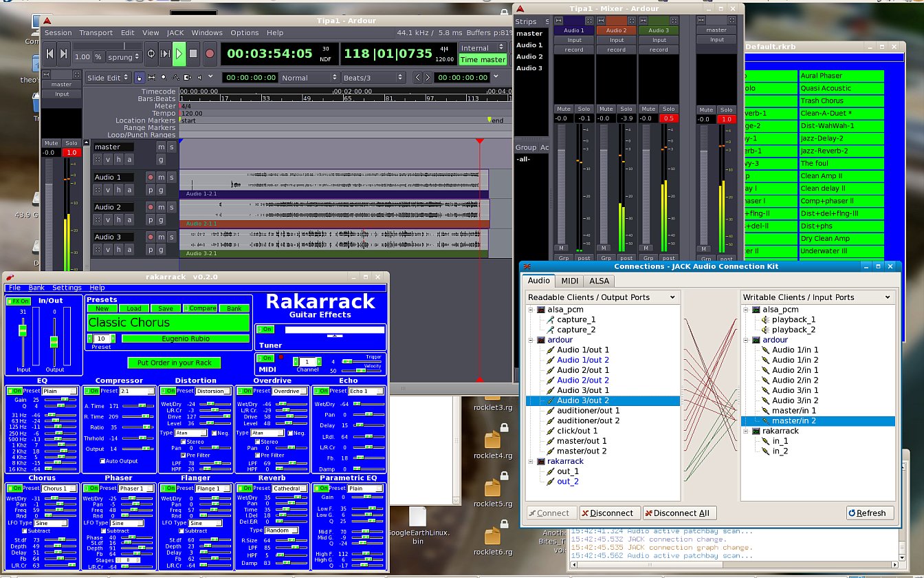
Task: Open the Slide Edit mode dropdown
Action: 108,78
